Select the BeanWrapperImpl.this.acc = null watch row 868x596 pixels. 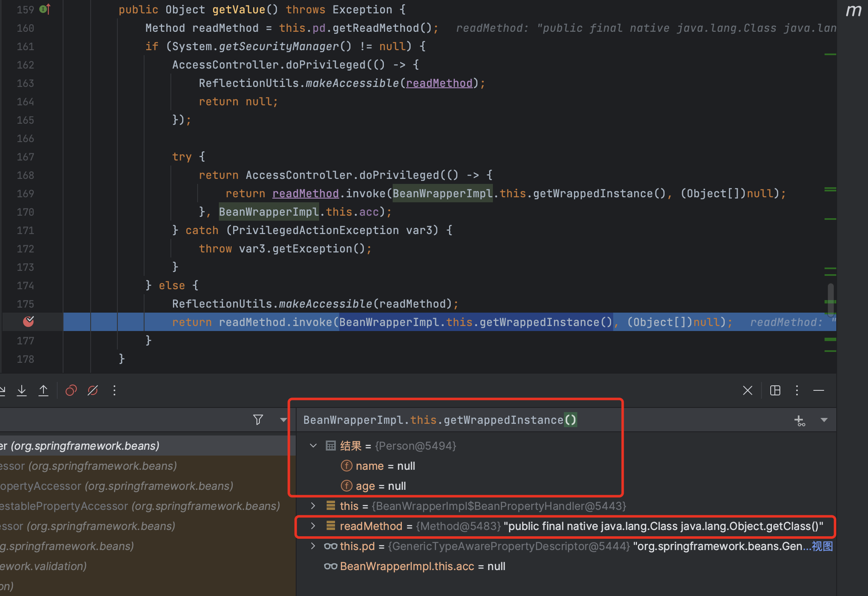[566, 566]
